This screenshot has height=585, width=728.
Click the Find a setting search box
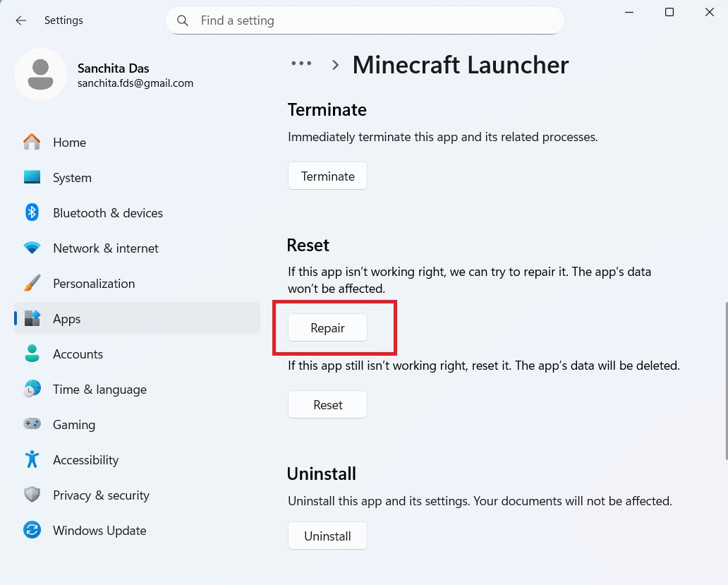(374, 20)
